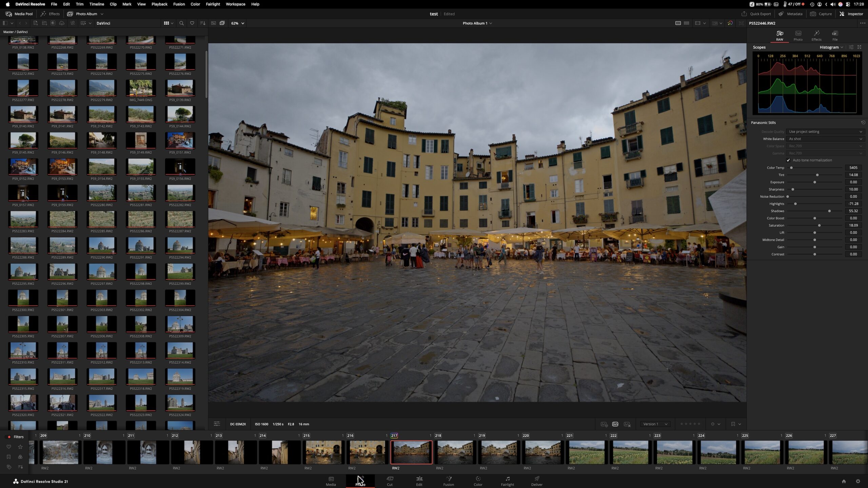This screenshot has height=488, width=868.
Task: Click the heart favorites filter in media pool toolbar
Action: 192,23
